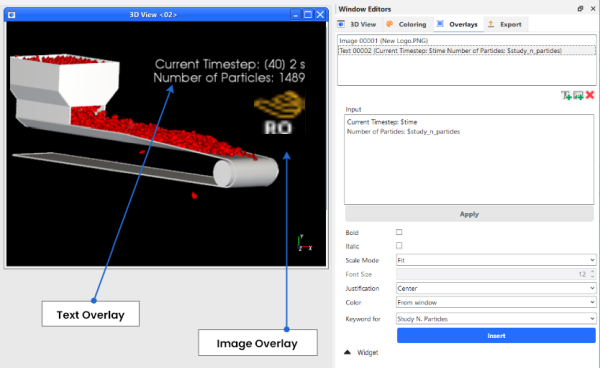Click the Font Size spinner field
The image size is (600, 368).
tap(496, 274)
